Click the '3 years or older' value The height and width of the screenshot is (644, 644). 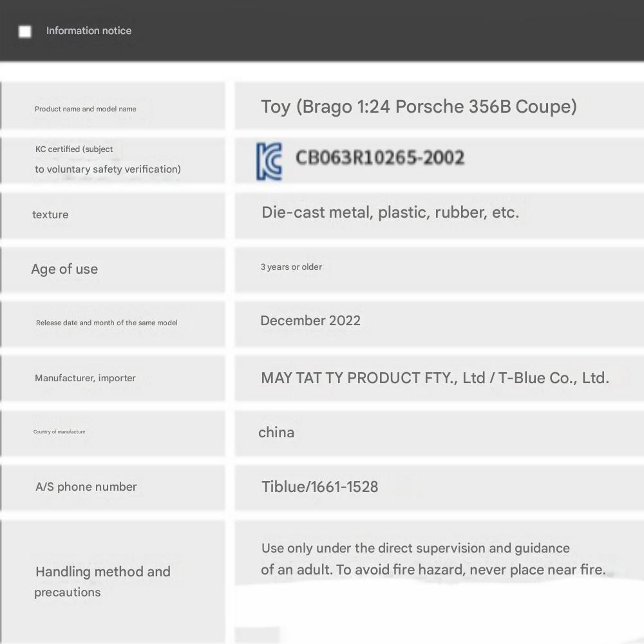click(291, 267)
